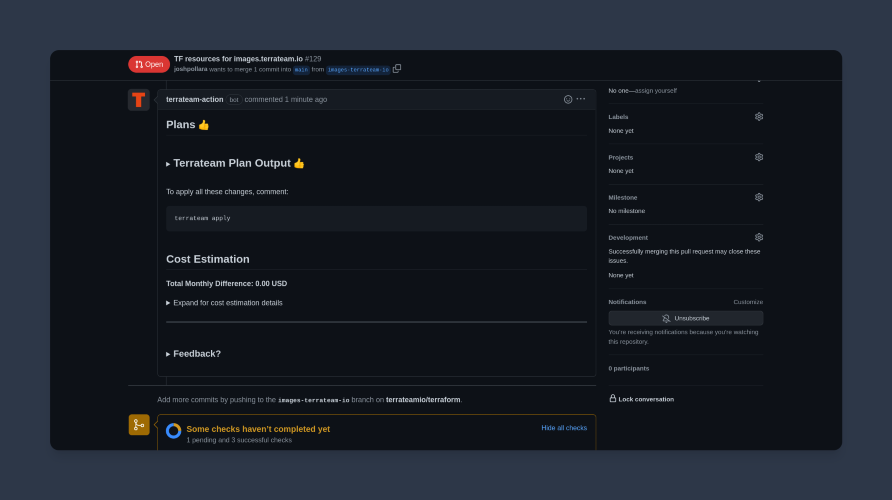Image resolution: width=892 pixels, height=500 pixels.
Task: Click the 0 participants text
Action: [629, 369]
